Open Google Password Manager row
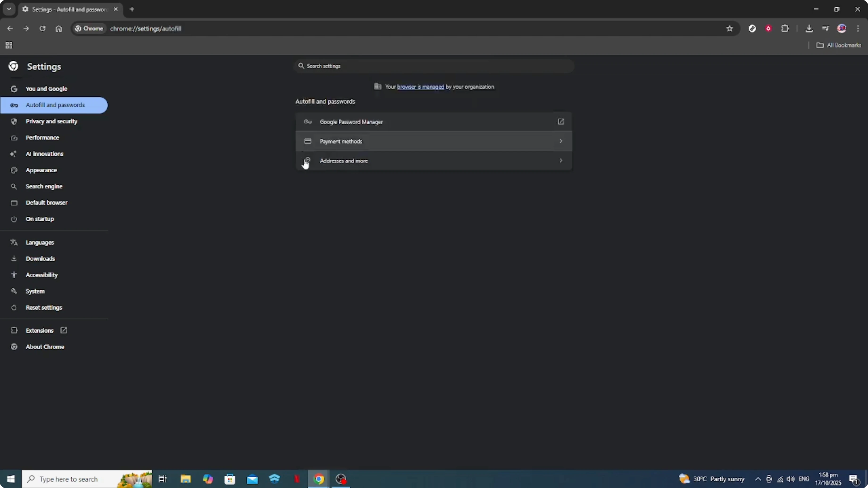868x488 pixels. pyautogui.click(x=434, y=122)
